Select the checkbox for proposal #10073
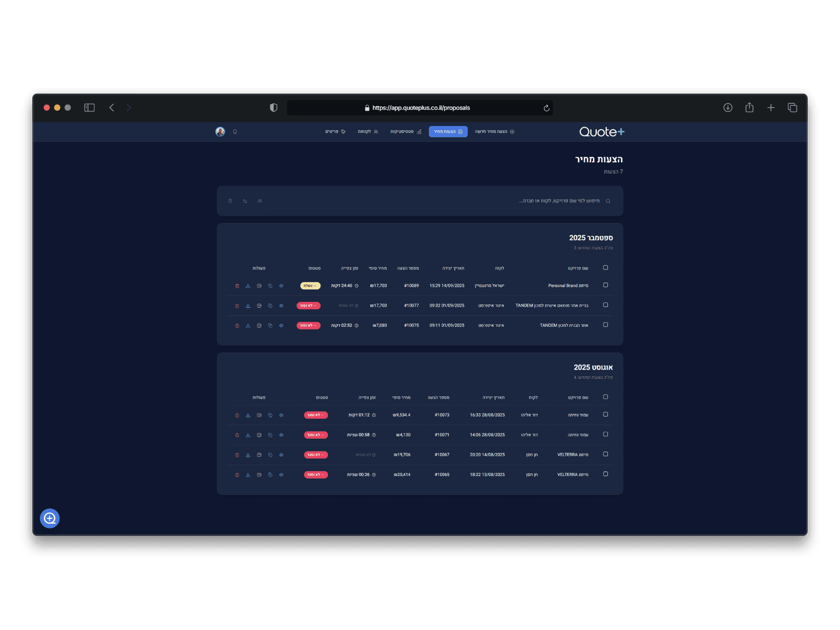840x630 pixels. [605, 415]
